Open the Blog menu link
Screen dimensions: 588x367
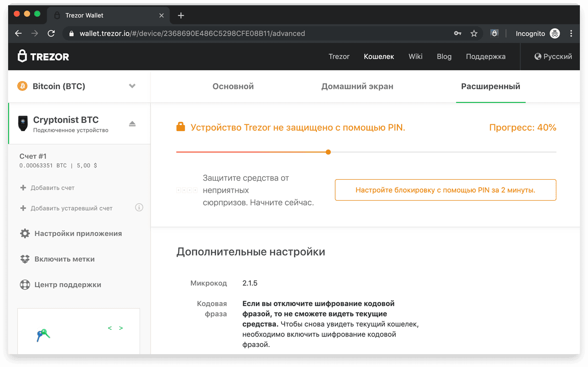click(x=444, y=56)
